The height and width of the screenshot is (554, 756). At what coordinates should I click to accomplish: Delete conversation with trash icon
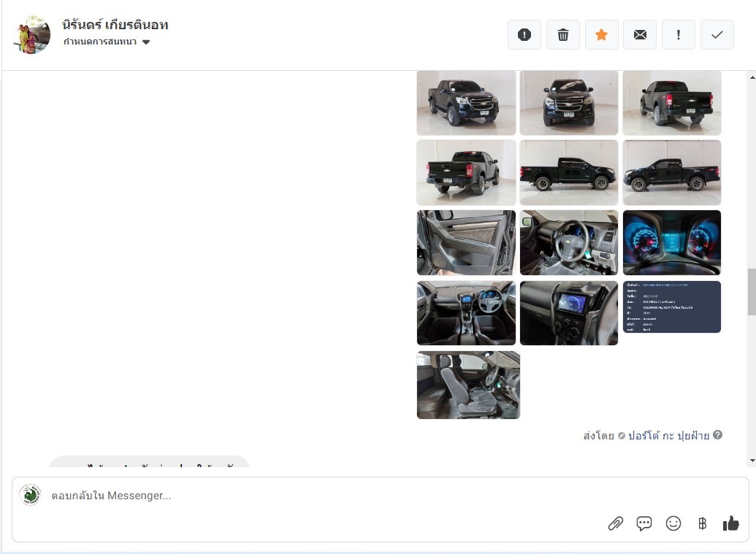(562, 35)
